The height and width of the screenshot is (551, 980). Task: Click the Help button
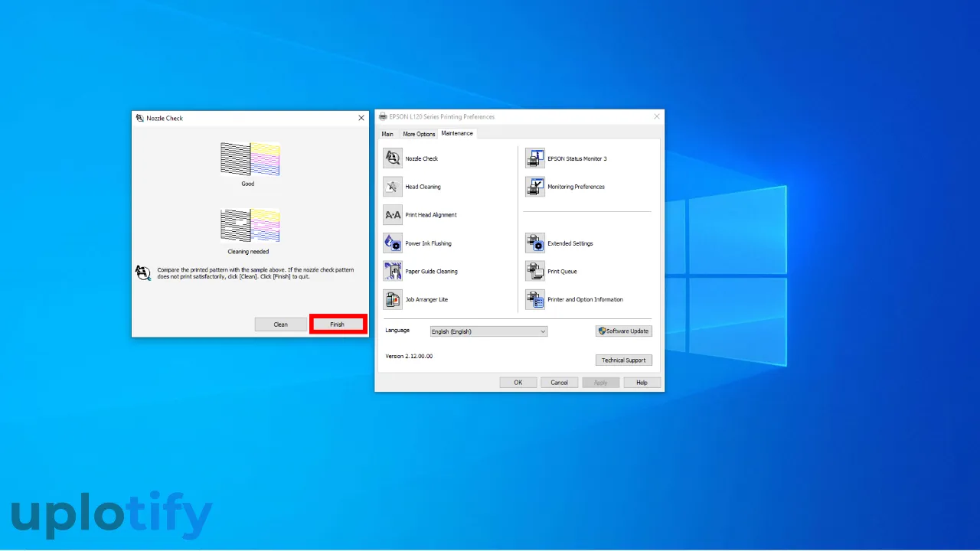pos(642,383)
